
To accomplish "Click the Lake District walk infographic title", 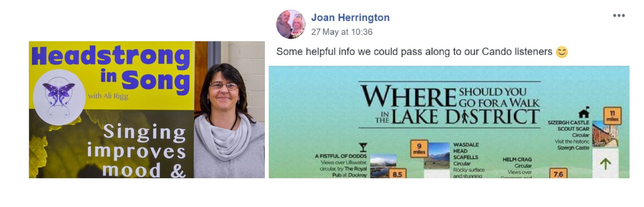I will click(450, 105).
